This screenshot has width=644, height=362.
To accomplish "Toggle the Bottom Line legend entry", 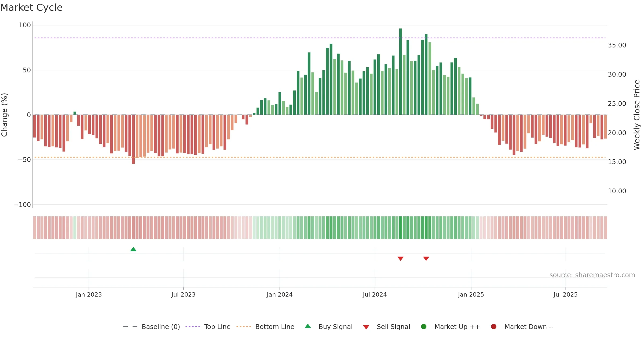I will point(265,327).
